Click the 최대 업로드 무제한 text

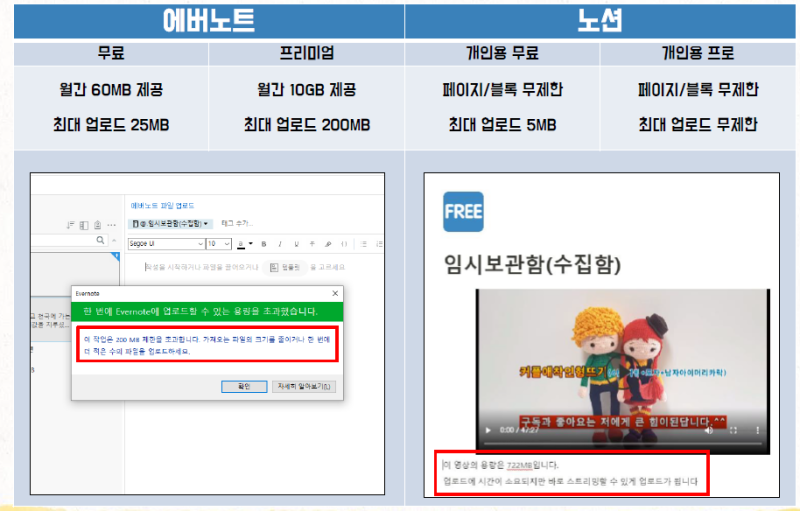coord(698,124)
